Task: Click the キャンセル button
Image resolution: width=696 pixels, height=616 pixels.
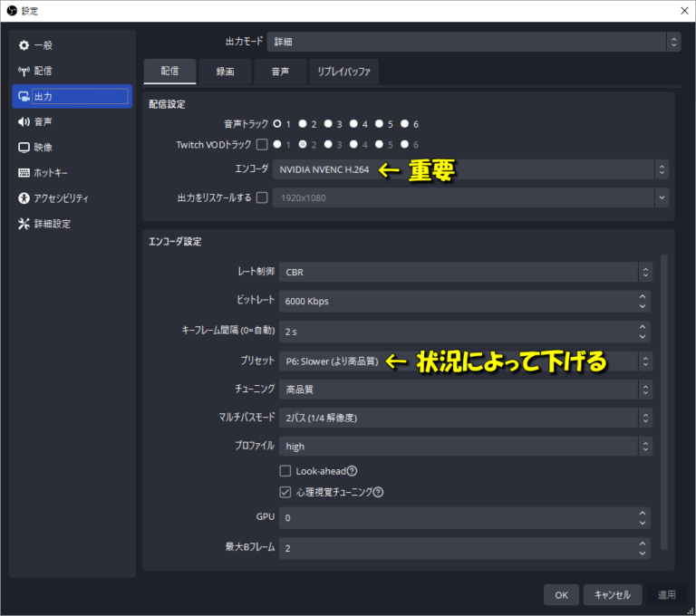Action: [x=612, y=595]
